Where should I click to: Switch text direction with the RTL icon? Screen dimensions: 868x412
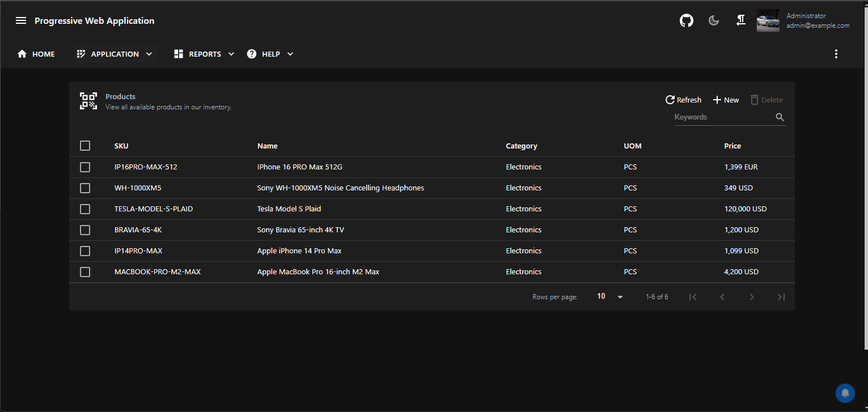[x=740, y=21]
